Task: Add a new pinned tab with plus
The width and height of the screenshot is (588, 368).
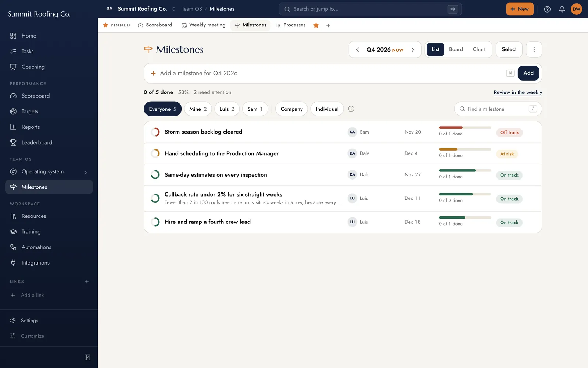Action: (x=328, y=25)
